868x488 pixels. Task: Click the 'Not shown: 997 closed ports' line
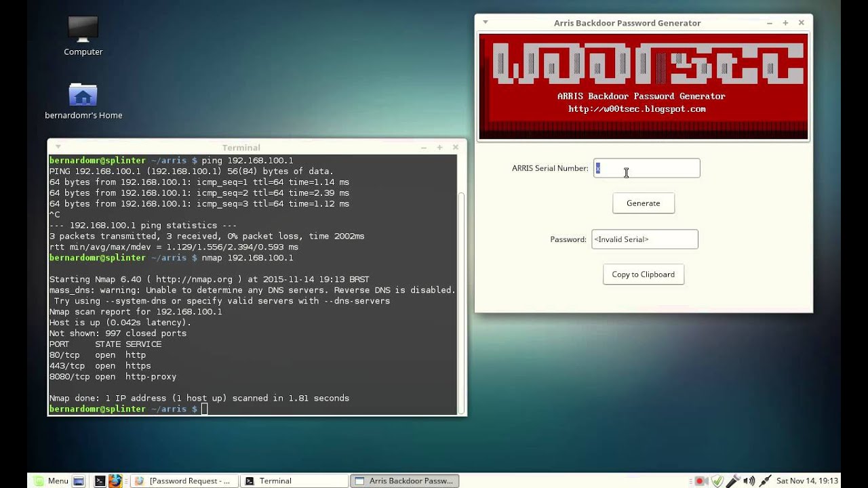pos(117,333)
